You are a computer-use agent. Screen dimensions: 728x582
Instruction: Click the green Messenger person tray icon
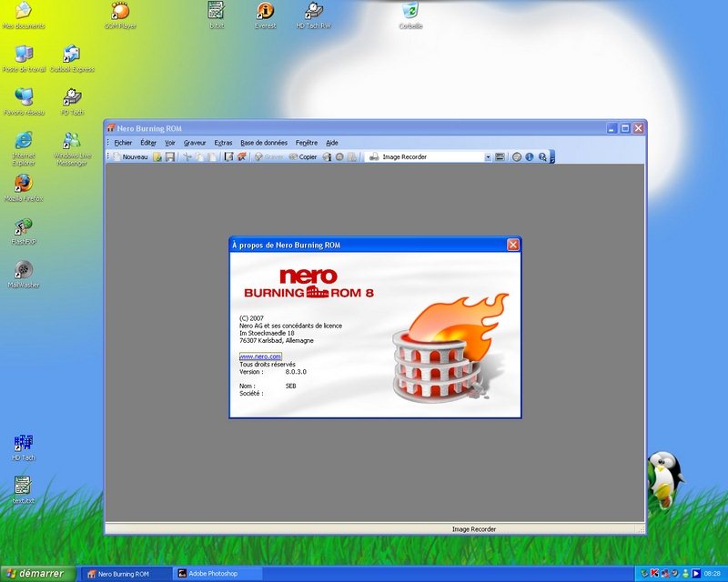click(x=685, y=574)
